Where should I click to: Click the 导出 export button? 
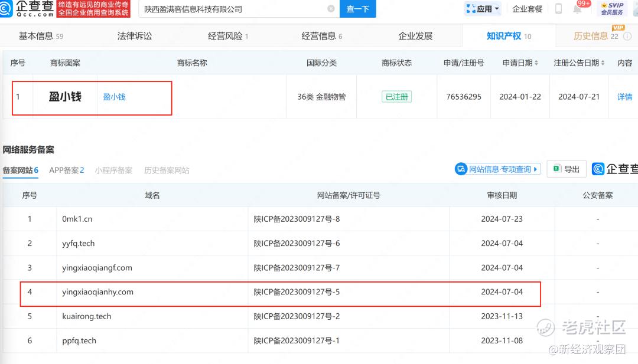567,169
